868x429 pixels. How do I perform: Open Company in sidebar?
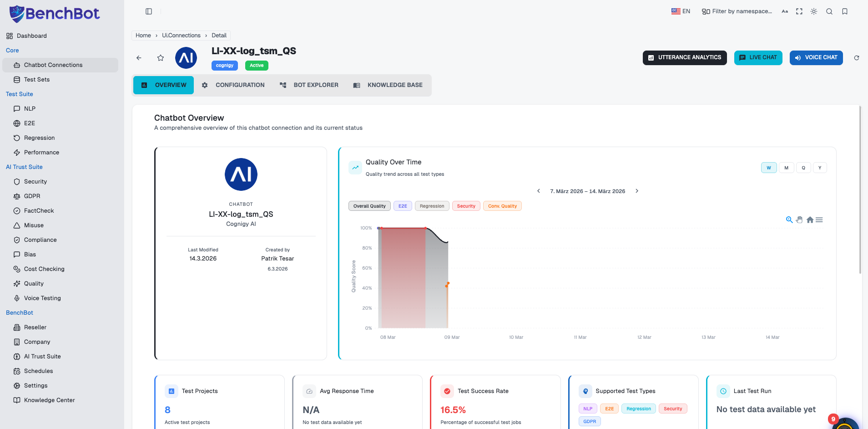click(60, 342)
